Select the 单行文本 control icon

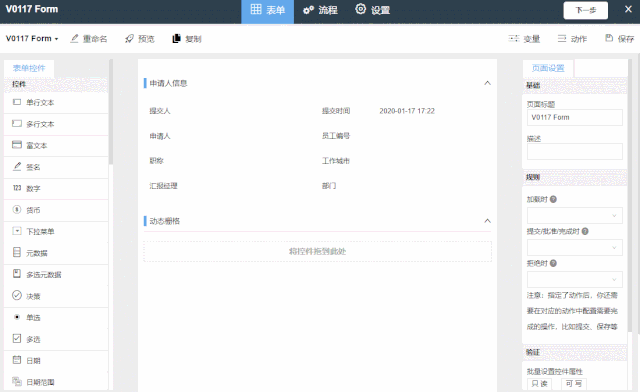[17, 102]
